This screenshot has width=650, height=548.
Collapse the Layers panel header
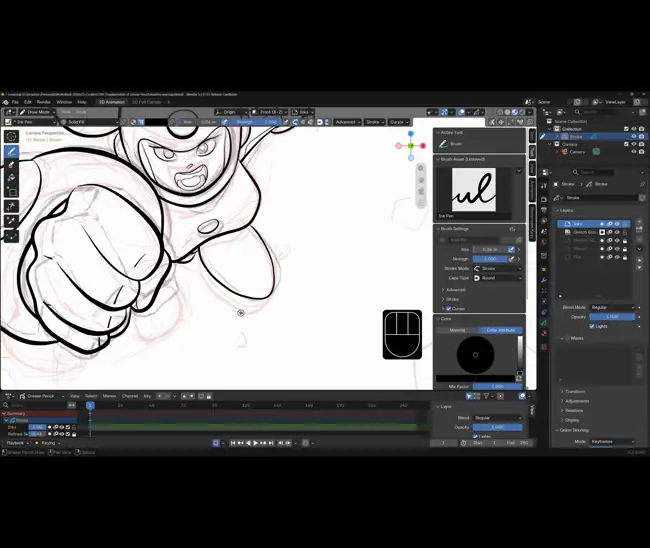click(565, 210)
